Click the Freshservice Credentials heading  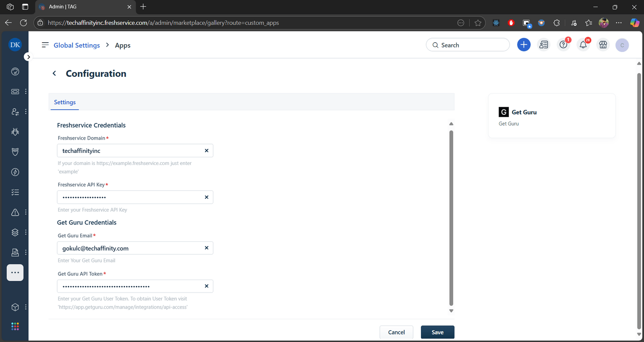pyautogui.click(x=91, y=125)
